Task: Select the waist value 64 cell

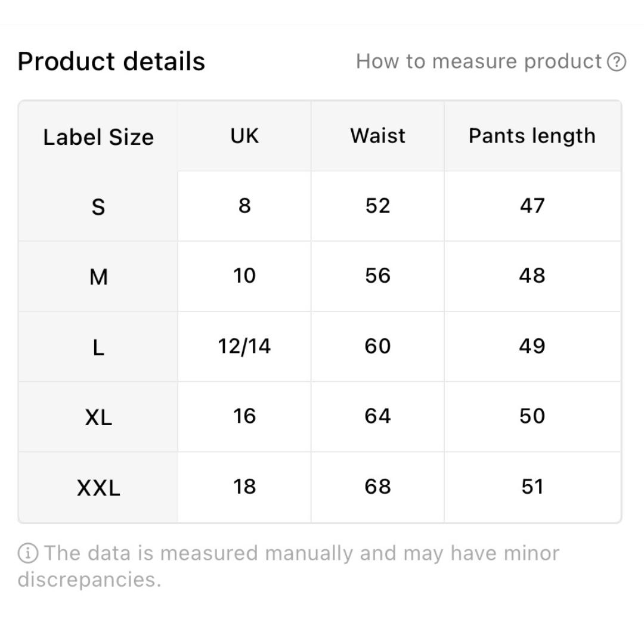Action: coord(377,416)
